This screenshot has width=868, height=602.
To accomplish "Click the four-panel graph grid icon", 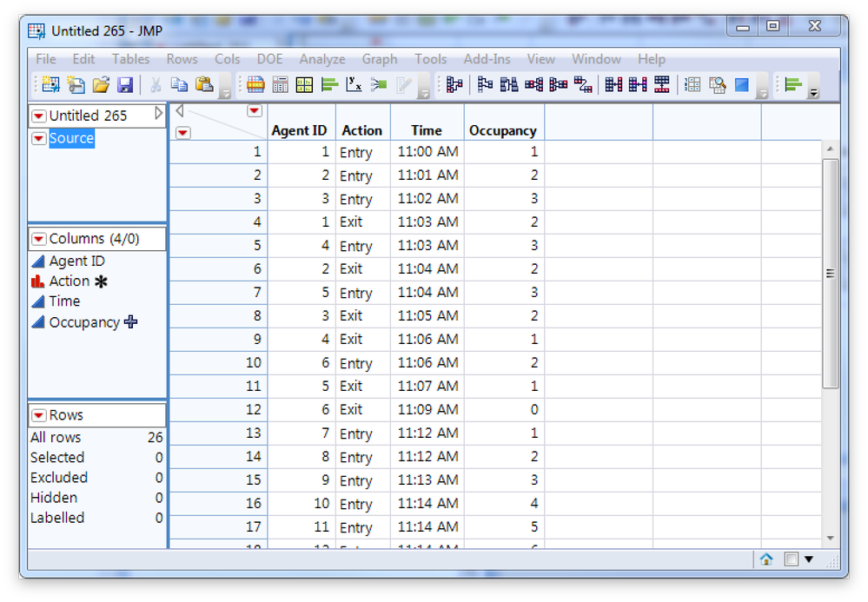I will point(304,84).
